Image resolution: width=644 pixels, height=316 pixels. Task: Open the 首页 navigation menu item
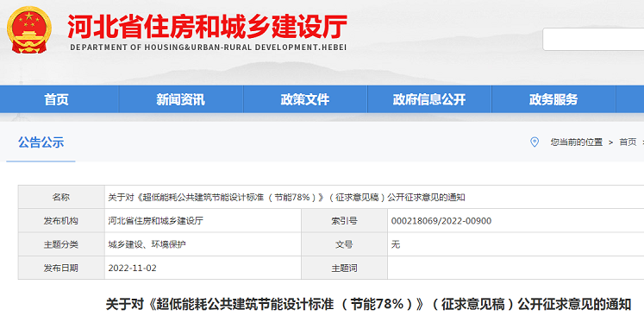[x=57, y=99]
